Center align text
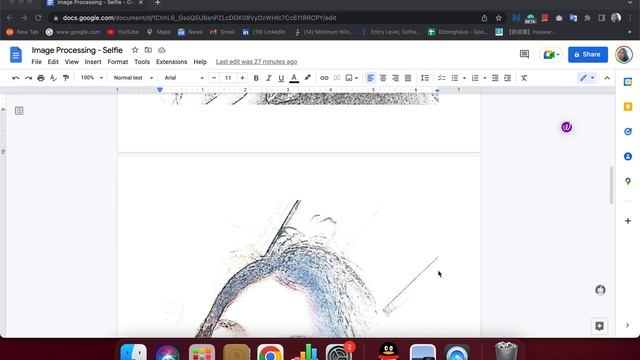Image resolution: width=640 pixels, height=360 pixels. (x=383, y=78)
